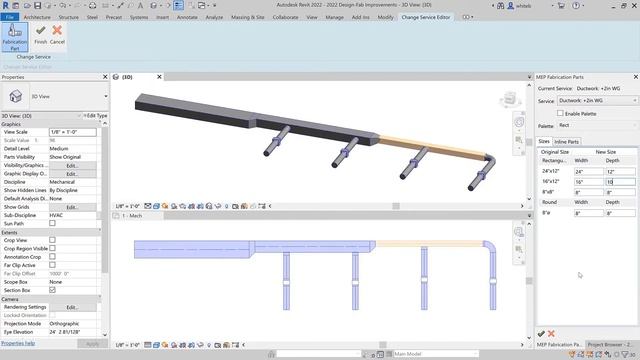The width and height of the screenshot is (640, 360).
Task: Toggle the Crop View checkbox
Action: [x=52, y=240]
